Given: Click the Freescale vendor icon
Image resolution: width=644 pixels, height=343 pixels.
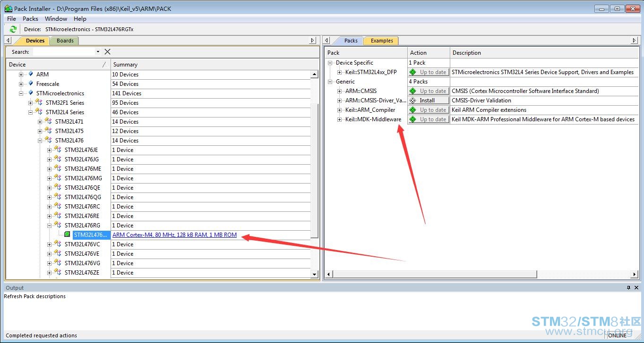Looking at the screenshot, I should point(31,84).
